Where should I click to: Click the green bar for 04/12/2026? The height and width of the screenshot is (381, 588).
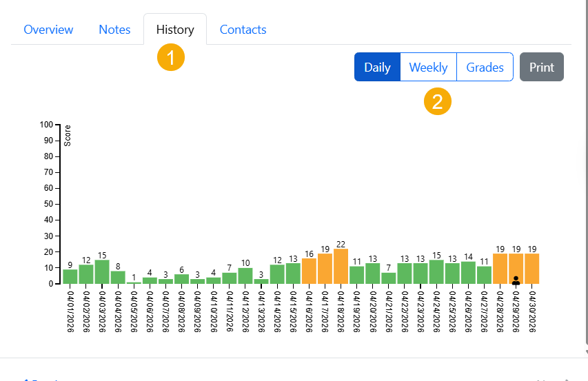tap(245, 276)
